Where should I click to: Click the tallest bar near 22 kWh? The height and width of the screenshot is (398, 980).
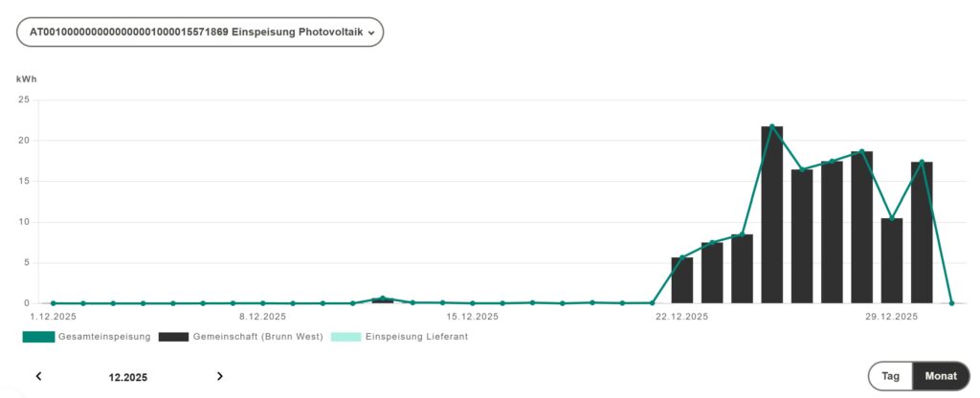[772, 215]
